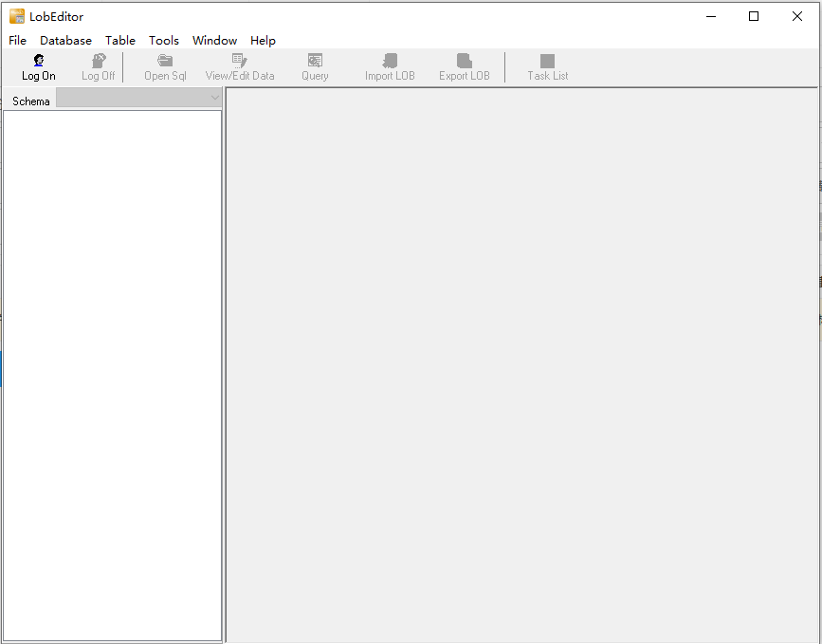Open the Window menu
822x644 pixels.
[x=214, y=41]
